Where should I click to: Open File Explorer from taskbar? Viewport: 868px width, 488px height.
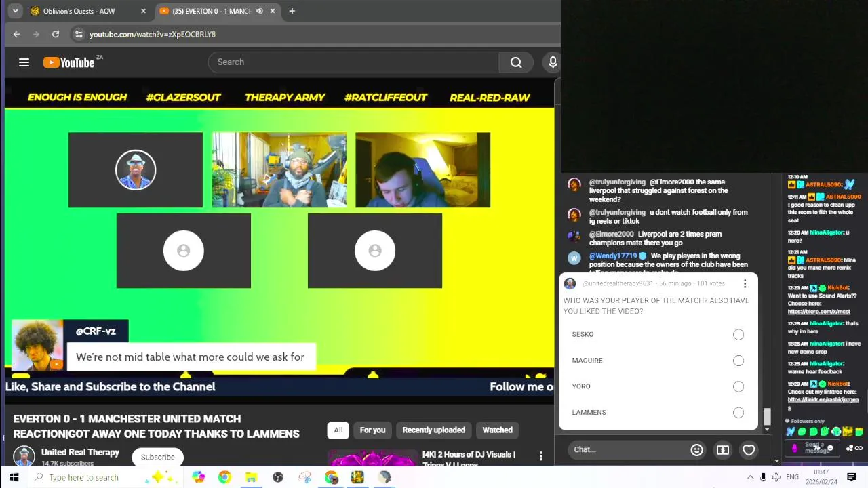click(x=251, y=477)
